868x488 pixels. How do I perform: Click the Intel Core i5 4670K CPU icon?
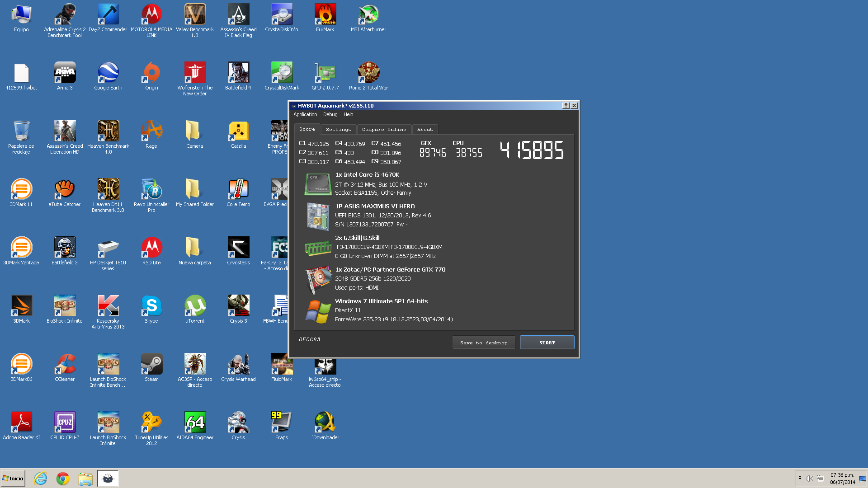(x=318, y=184)
